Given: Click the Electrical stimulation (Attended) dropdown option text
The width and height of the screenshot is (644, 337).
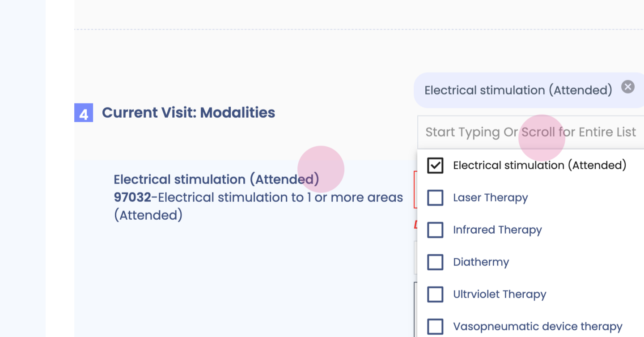Looking at the screenshot, I should tap(539, 166).
